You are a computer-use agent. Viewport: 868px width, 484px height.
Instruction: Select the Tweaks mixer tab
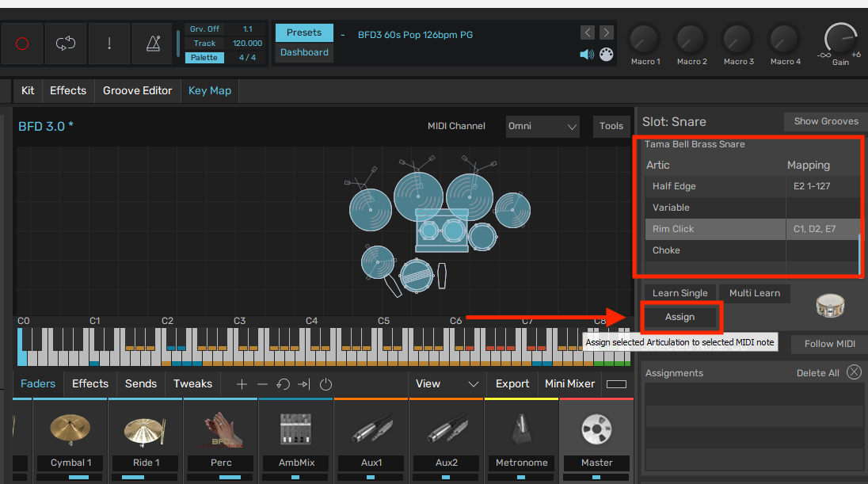coord(192,383)
